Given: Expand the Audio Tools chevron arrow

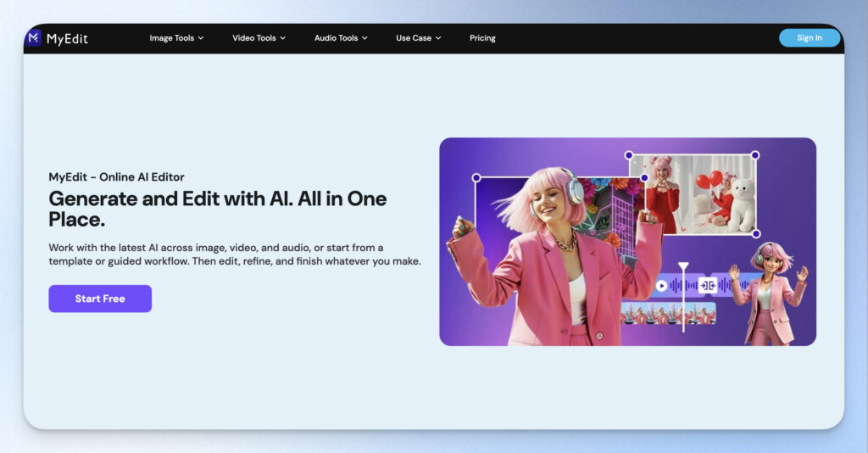Looking at the screenshot, I should (364, 38).
